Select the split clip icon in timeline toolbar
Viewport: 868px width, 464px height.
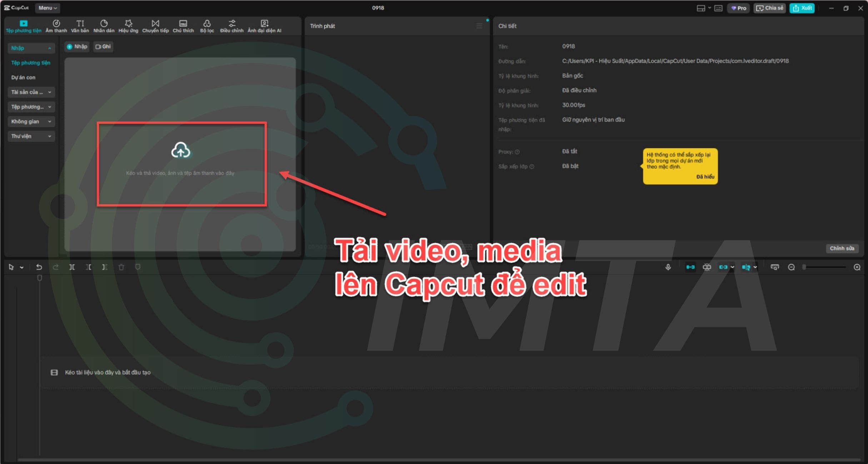point(72,267)
